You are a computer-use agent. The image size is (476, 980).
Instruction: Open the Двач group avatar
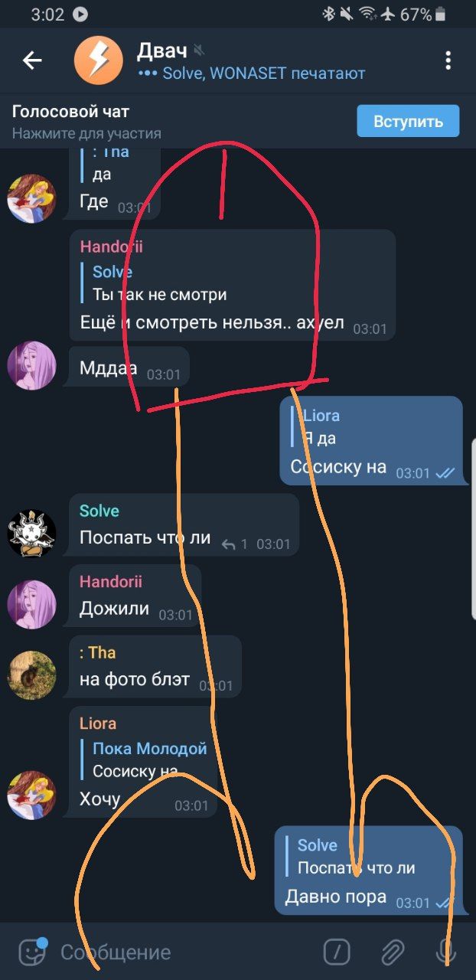coord(98,60)
